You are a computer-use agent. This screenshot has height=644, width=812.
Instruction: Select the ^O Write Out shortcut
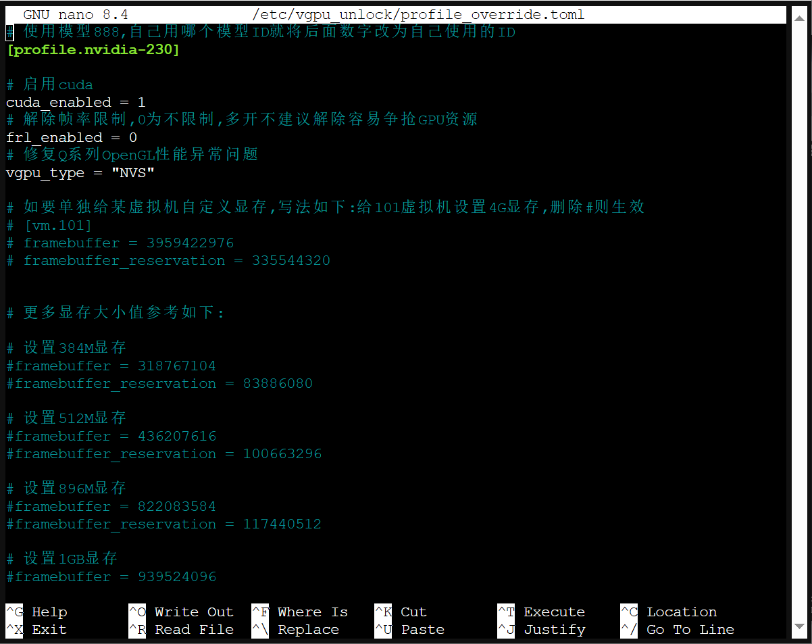tap(181, 612)
